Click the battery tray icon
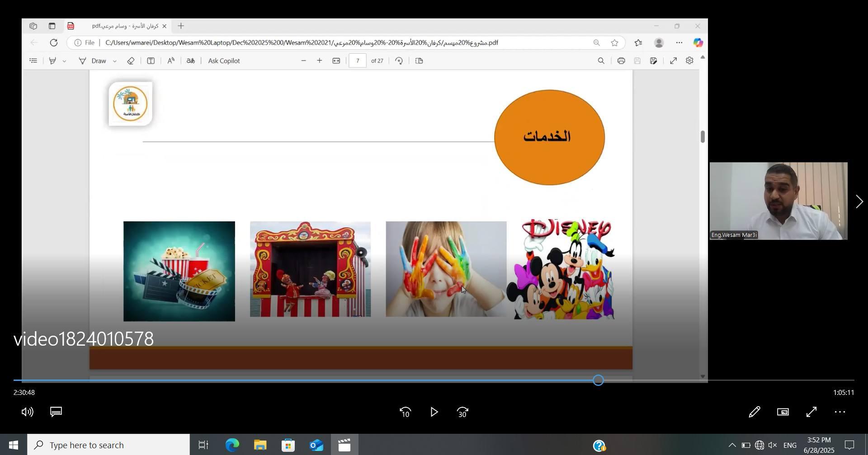 (x=746, y=446)
